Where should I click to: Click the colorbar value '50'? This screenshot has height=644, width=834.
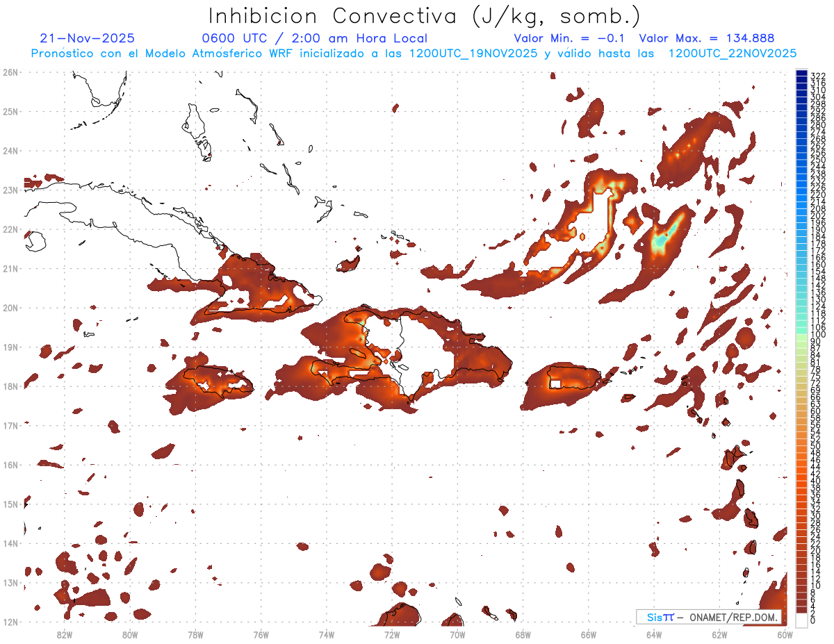[x=816, y=446]
